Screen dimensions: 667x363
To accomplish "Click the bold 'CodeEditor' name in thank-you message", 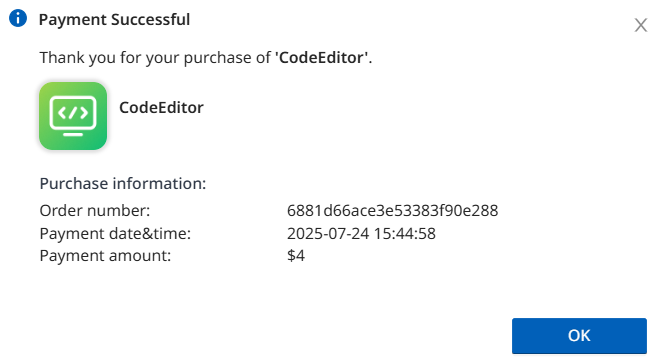I will 322,57.
